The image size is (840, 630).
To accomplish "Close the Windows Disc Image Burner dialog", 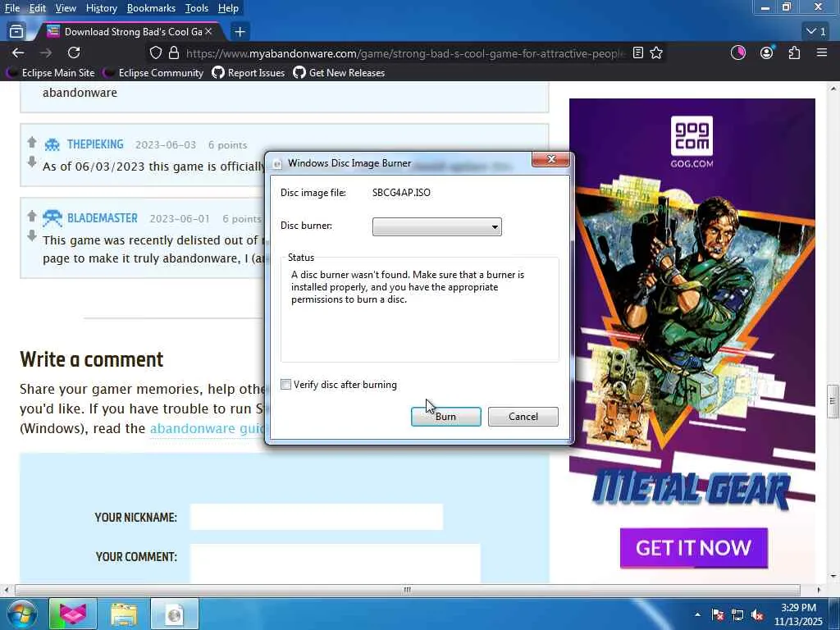I will [550, 159].
